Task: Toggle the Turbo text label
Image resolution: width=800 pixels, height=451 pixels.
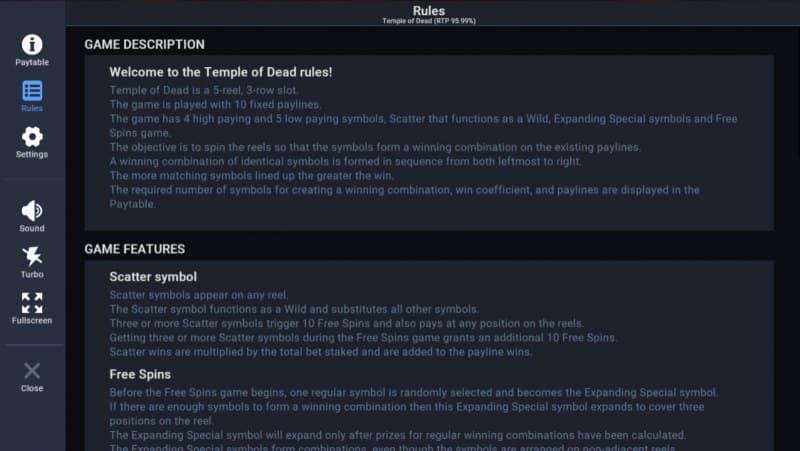Action: 32,275
